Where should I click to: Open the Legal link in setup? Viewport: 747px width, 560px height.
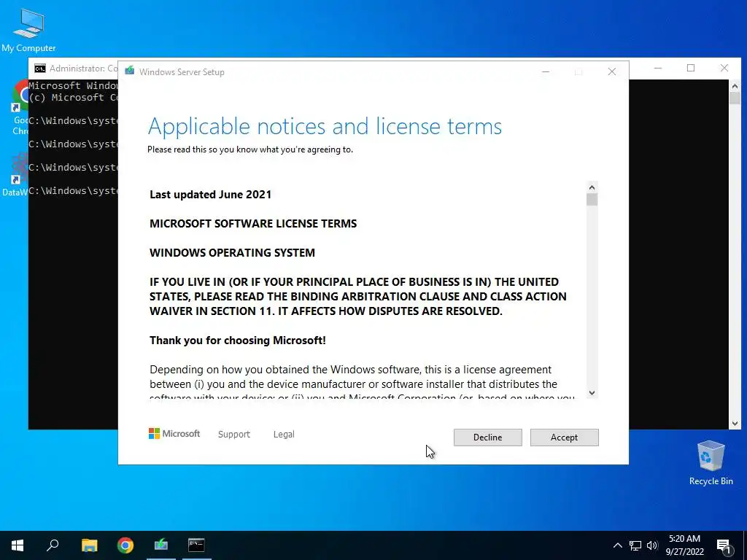coord(284,435)
